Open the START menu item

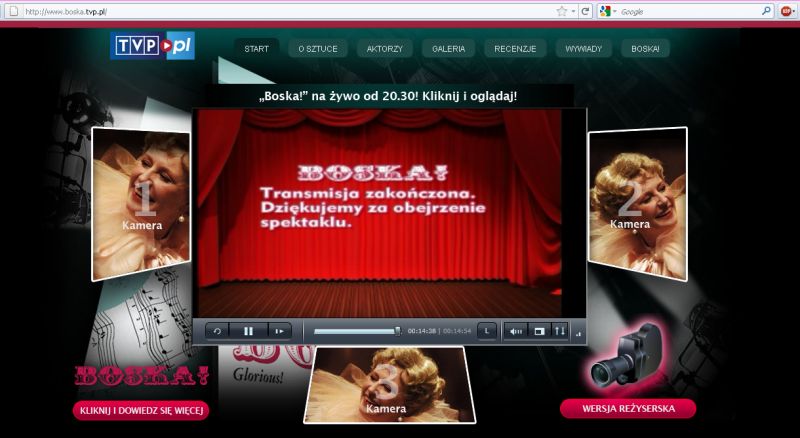pyautogui.click(x=256, y=49)
